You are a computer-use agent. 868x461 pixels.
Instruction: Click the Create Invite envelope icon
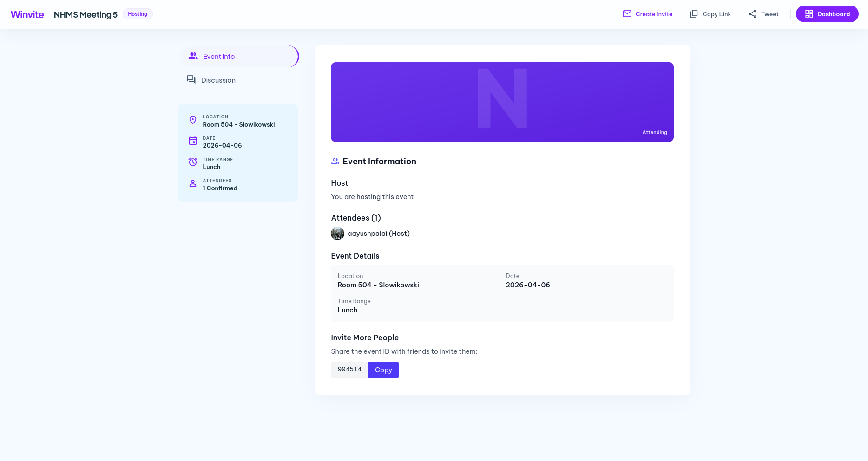click(x=627, y=14)
